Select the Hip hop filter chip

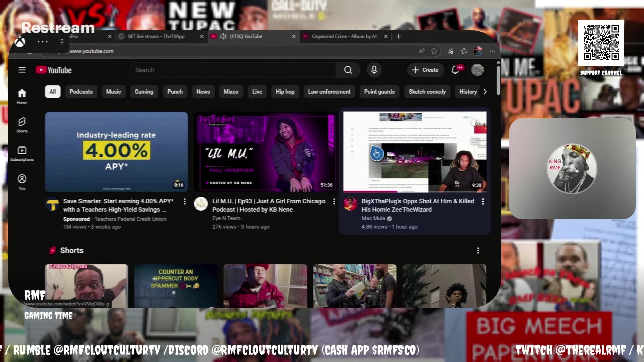[285, 92]
